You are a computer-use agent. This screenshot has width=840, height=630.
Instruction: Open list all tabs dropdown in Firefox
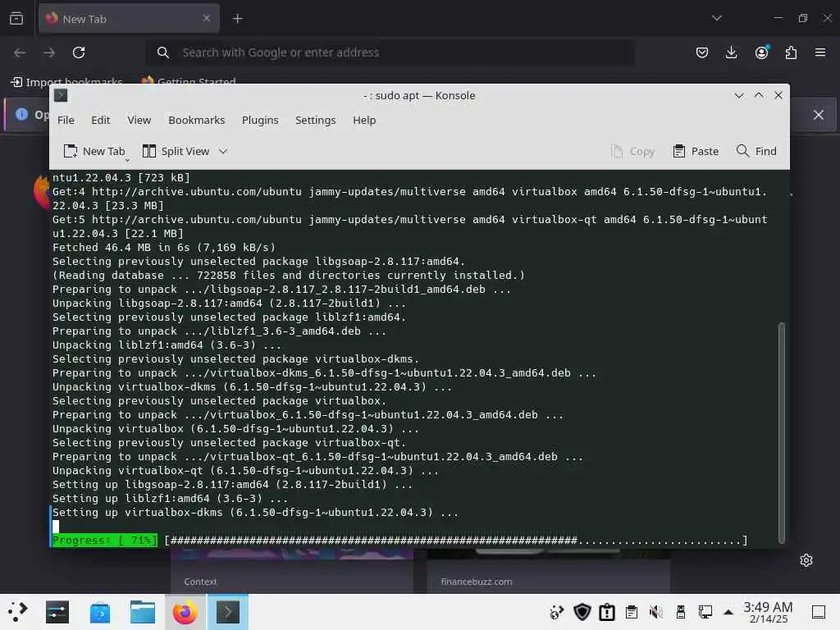717,18
